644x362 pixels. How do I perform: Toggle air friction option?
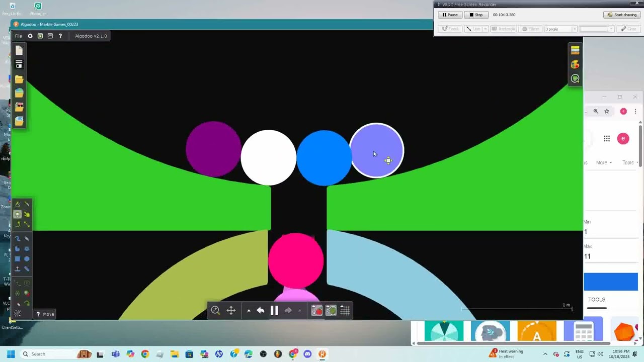click(x=331, y=311)
